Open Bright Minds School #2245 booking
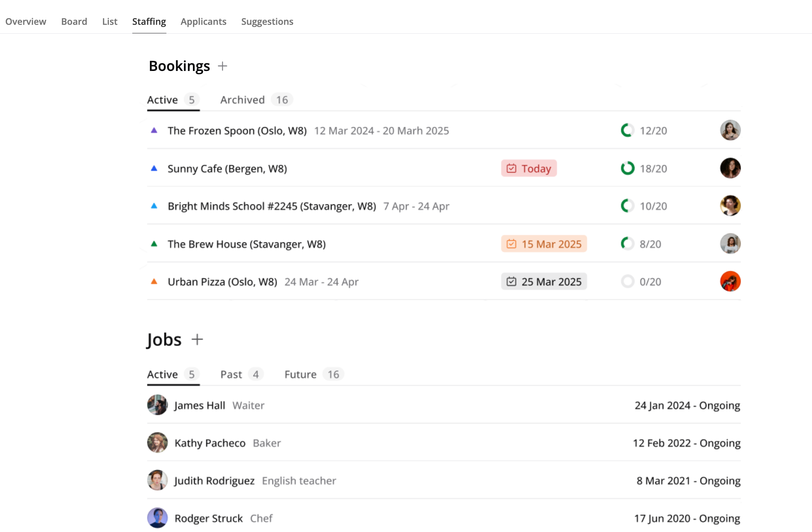The width and height of the screenshot is (812, 532). 272,206
